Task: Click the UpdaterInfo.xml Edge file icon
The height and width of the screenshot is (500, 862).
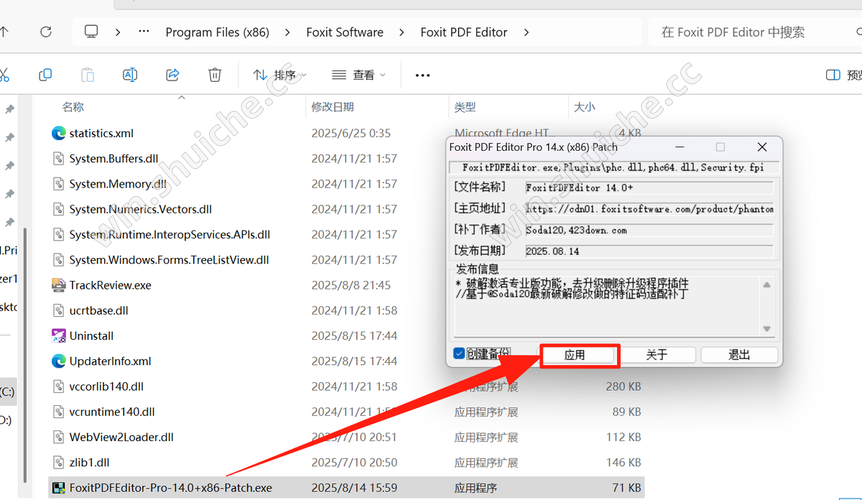Action: (x=58, y=361)
